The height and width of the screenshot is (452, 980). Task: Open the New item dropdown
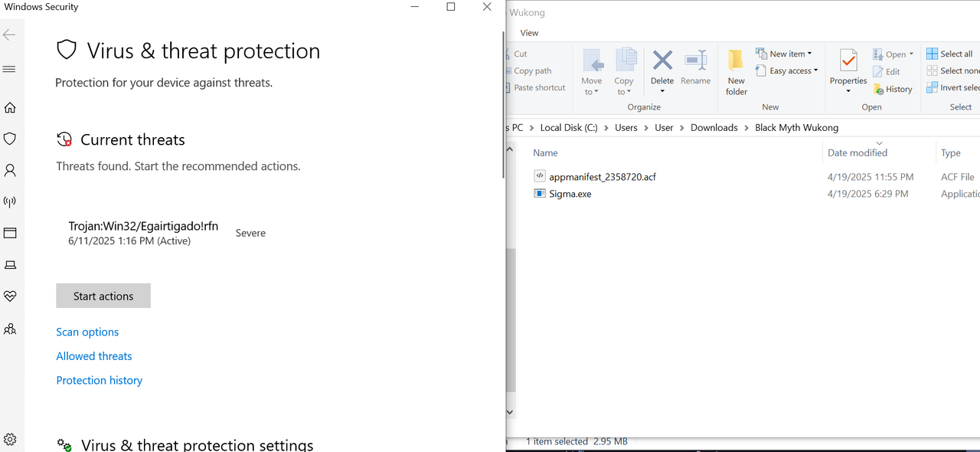(x=784, y=54)
